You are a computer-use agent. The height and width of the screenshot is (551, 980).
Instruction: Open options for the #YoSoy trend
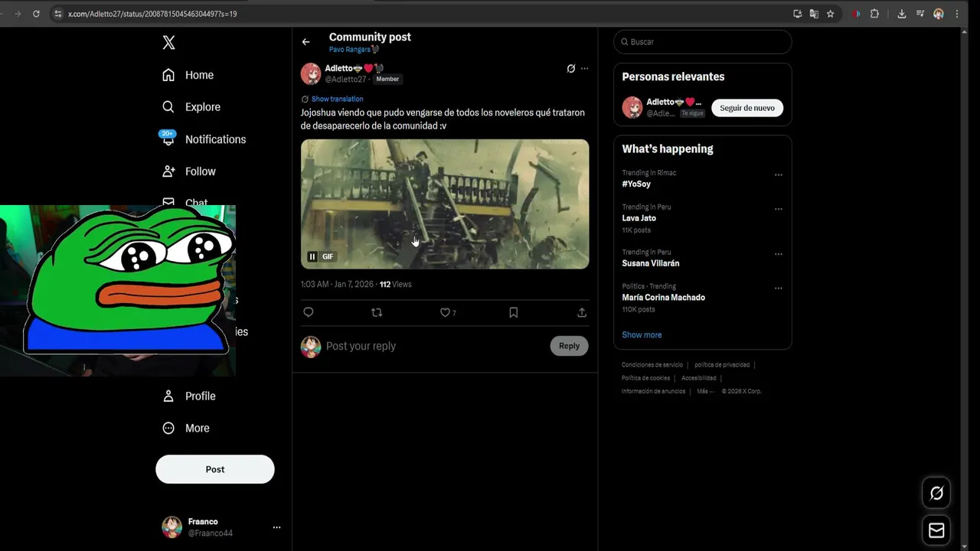[778, 174]
